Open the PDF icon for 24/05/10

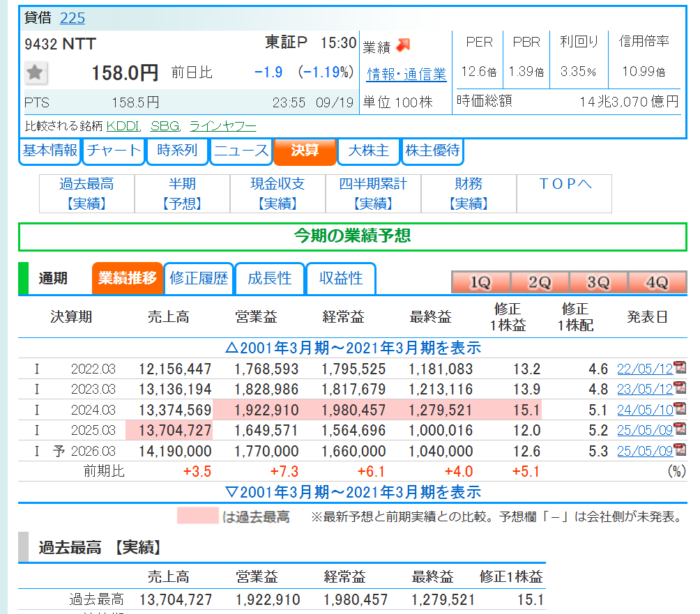click(x=680, y=409)
